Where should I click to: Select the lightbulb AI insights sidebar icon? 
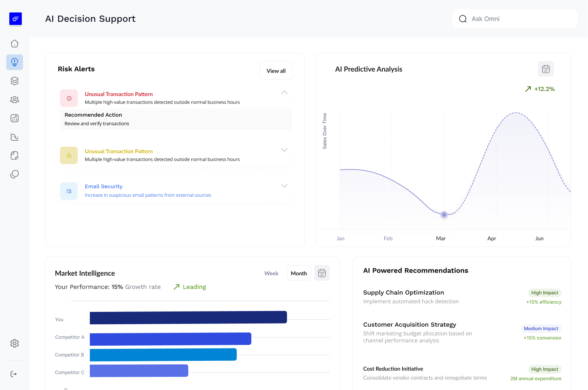point(14,62)
